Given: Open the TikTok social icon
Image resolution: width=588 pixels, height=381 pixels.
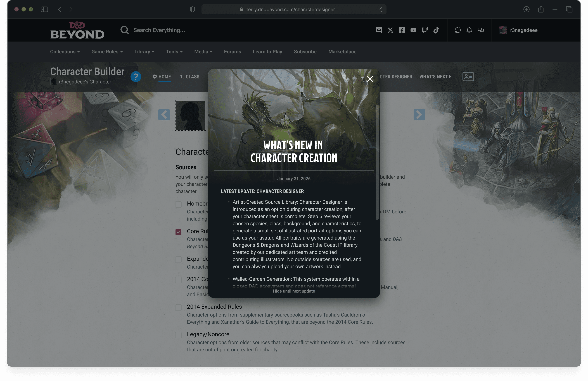Looking at the screenshot, I should click(x=436, y=30).
